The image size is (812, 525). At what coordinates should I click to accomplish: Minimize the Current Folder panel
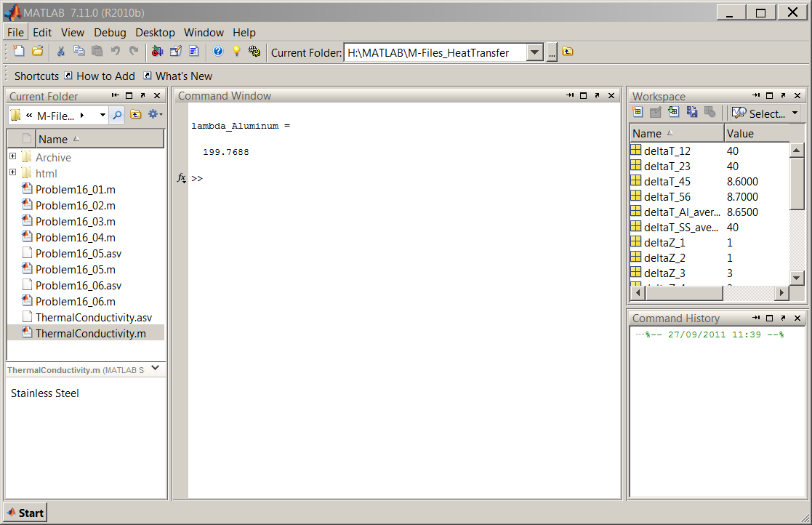(x=115, y=96)
